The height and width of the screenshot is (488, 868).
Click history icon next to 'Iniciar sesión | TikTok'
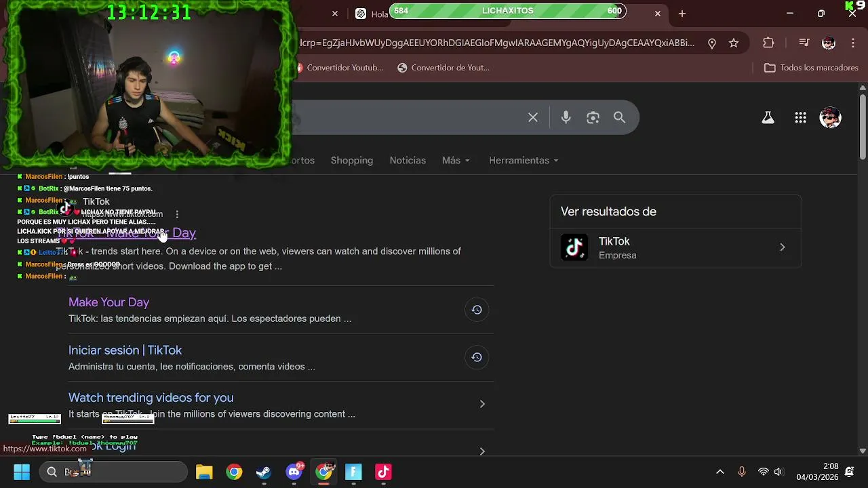tap(477, 357)
